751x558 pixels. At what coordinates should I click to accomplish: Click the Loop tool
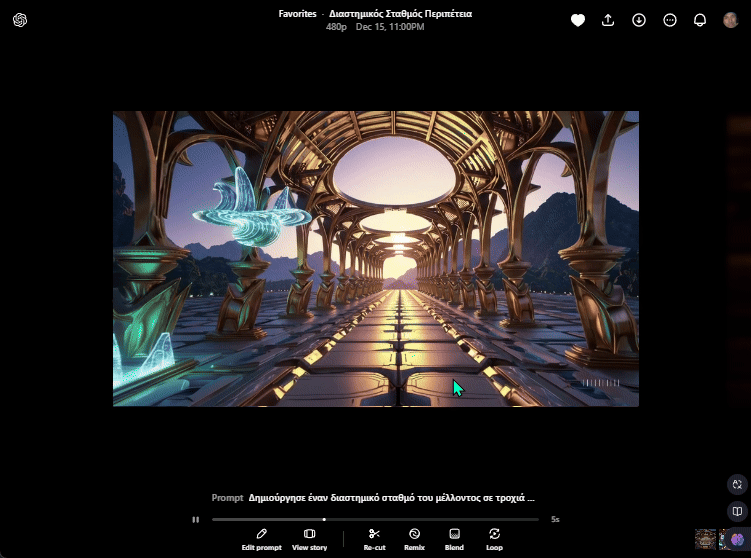[x=494, y=539]
